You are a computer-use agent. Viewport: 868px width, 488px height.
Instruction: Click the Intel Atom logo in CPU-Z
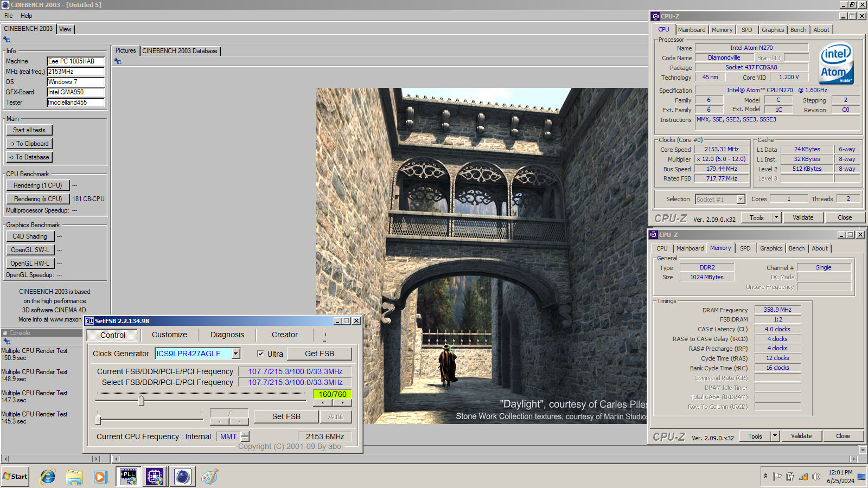click(836, 63)
